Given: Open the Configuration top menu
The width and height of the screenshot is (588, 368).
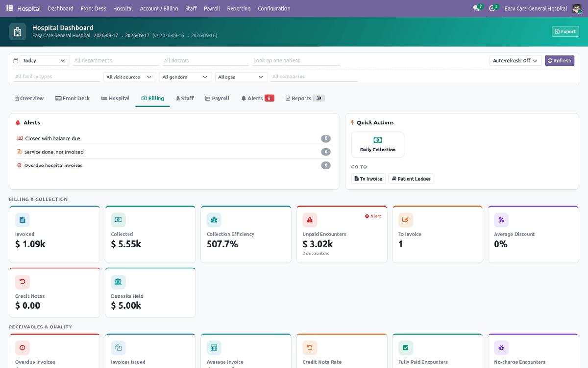Looking at the screenshot, I should point(274,8).
